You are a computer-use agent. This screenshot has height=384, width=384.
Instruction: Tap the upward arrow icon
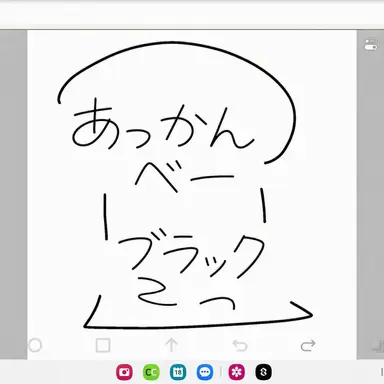point(171,345)
